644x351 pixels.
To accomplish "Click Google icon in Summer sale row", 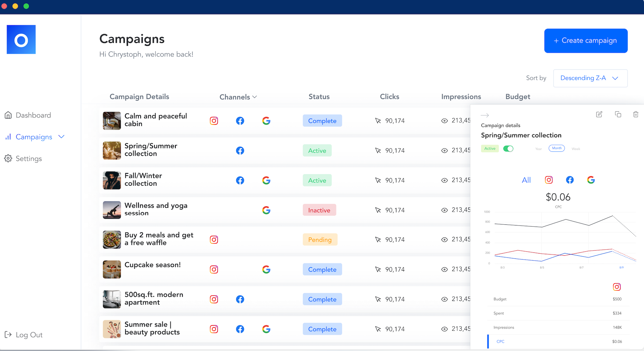I will 266,329.
